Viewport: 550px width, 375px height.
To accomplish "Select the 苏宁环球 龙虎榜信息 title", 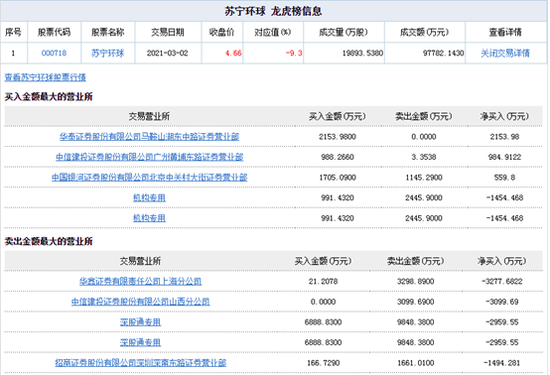I will tap(273, 11).
